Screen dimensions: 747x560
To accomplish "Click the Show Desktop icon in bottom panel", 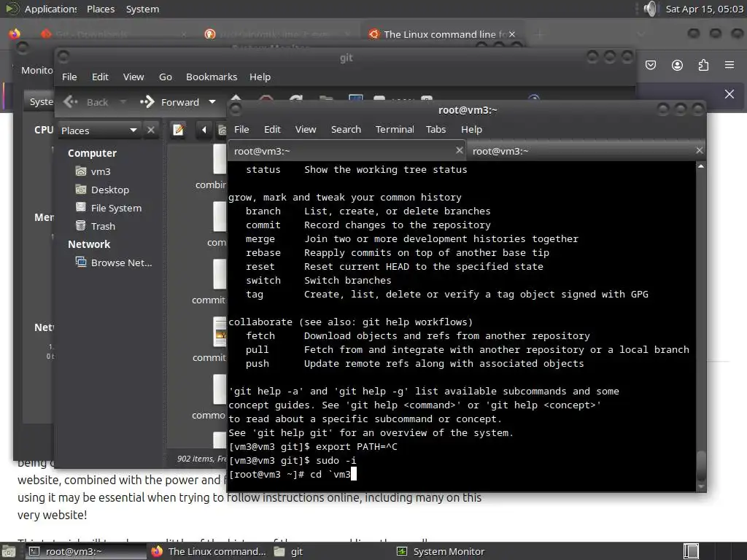I will (9, 551).
